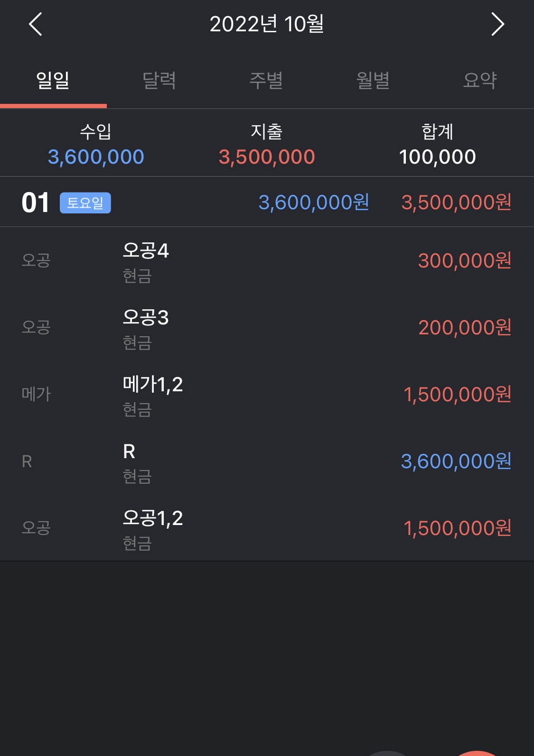This screenshot has width=534, height=756.
Task: Go to previous month with left arrow
Action: pyautogui.click(x=36, y=24)
